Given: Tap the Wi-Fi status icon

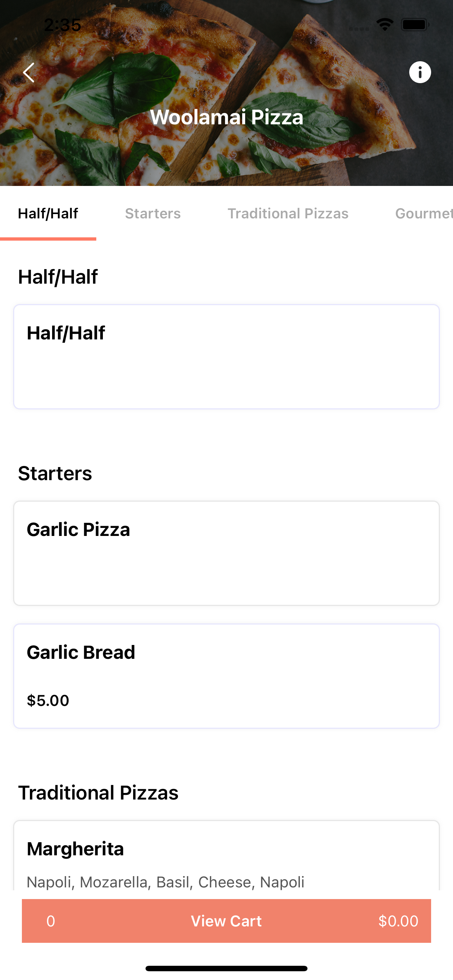Looking at the screenshot, I should (x=384, y=25).
